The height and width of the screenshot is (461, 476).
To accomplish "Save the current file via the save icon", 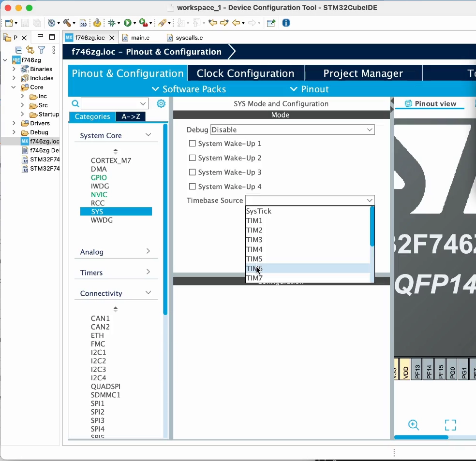I will click(25, 23).
